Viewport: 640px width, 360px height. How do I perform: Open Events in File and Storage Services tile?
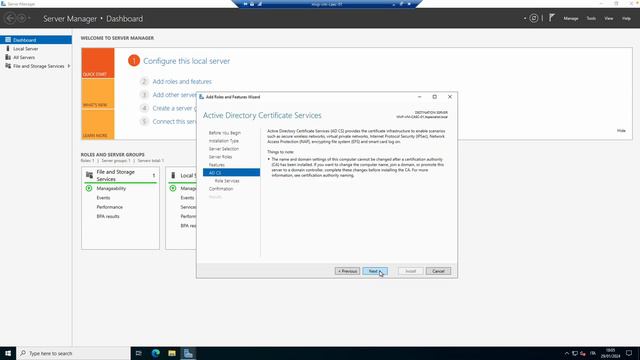pyautogui.click(x=103, y=198)
